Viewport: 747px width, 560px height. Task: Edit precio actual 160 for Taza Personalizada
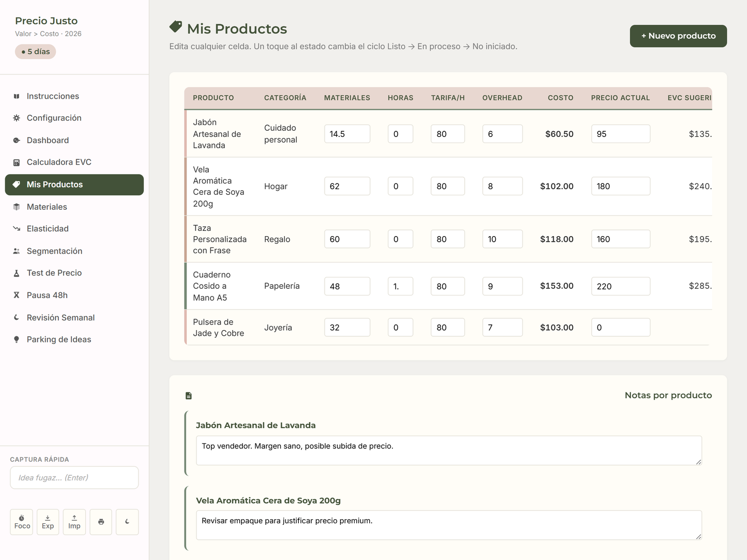coord(620,239)
